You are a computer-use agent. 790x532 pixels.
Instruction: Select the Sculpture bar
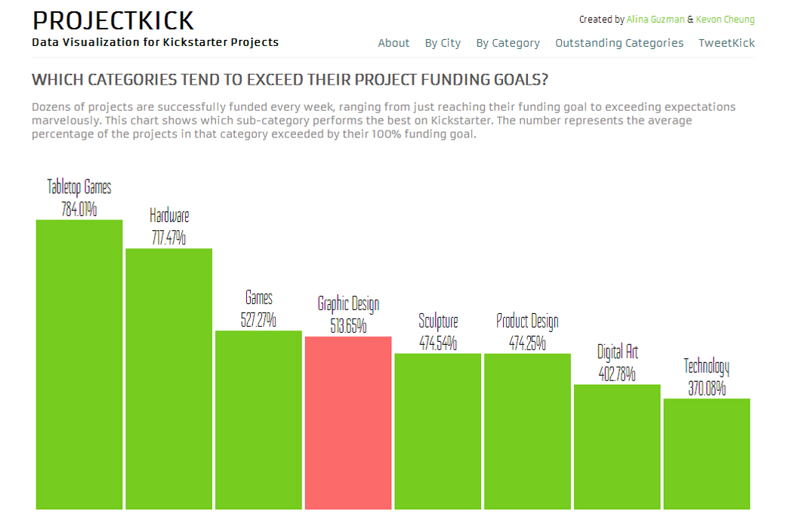click(x=438, y=432)
